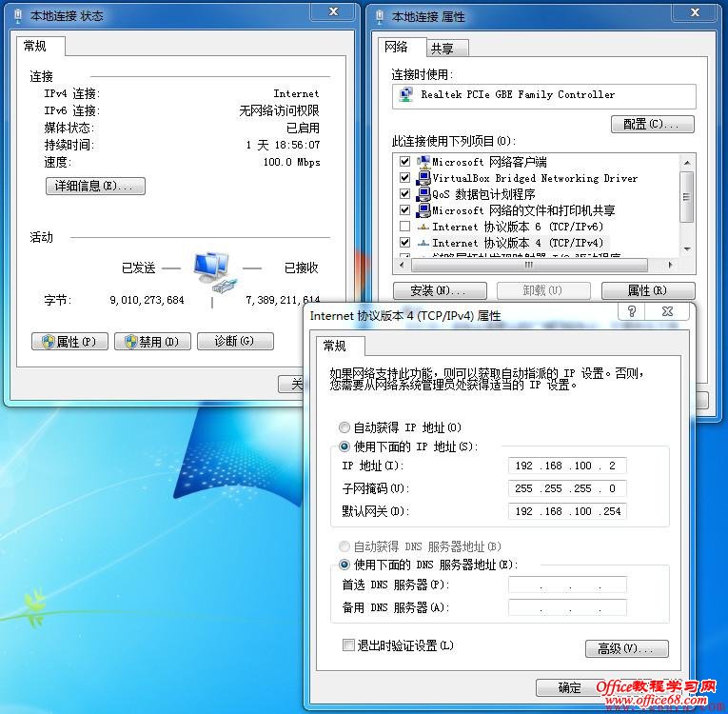Click 配置(C)... button
This screenshot has height=714, width=728.
click(652, 124)
